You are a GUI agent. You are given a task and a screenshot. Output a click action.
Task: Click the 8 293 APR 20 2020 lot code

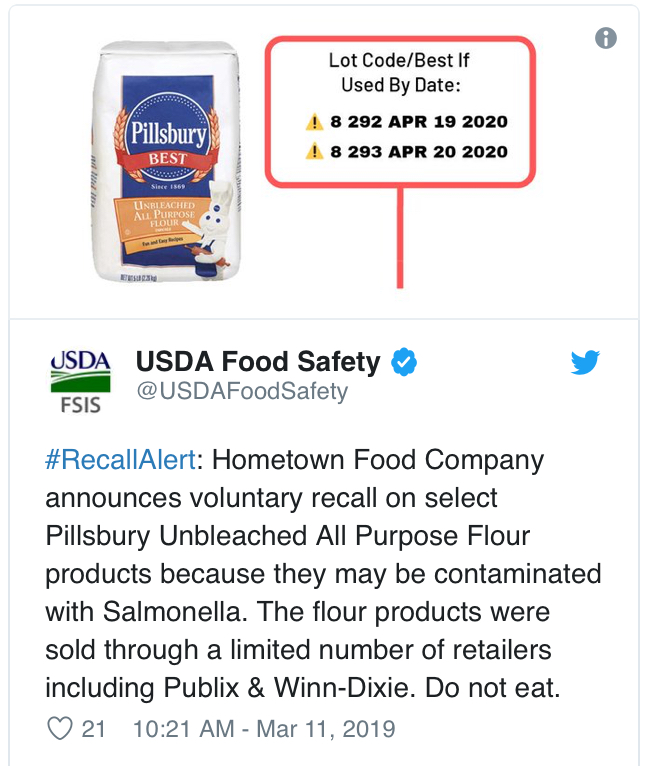[419, 152]
